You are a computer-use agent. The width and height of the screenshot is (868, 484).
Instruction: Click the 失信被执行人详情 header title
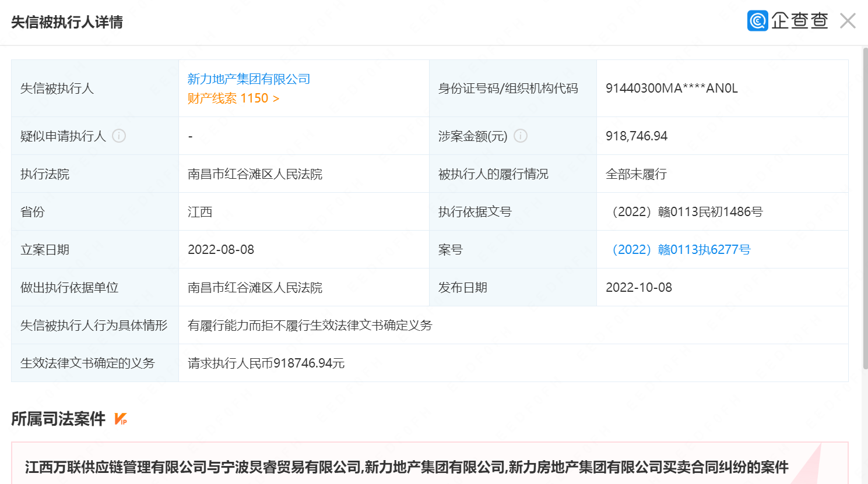tap(67, 22)
